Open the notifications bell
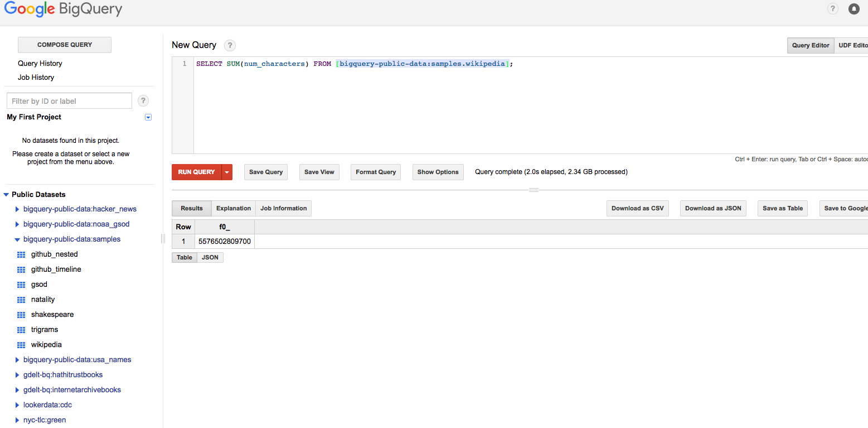The width and height of the screenshot is (868, 428). click(854, 9)
